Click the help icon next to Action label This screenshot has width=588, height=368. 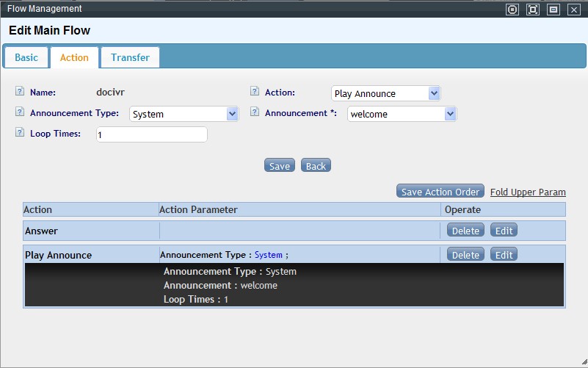click(255, 93)
